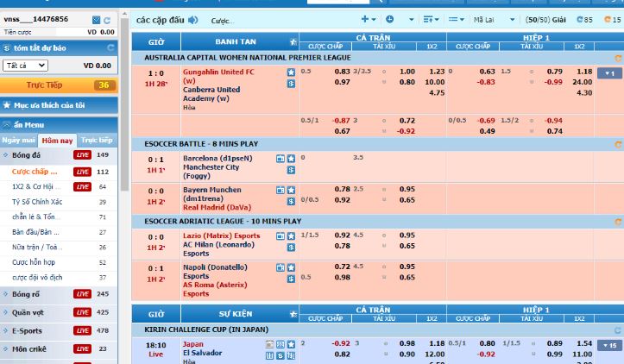The height and width of the screenshot is (364, 624).
Task: Collapse the ẩn Menu section
Action: [59, 125]
